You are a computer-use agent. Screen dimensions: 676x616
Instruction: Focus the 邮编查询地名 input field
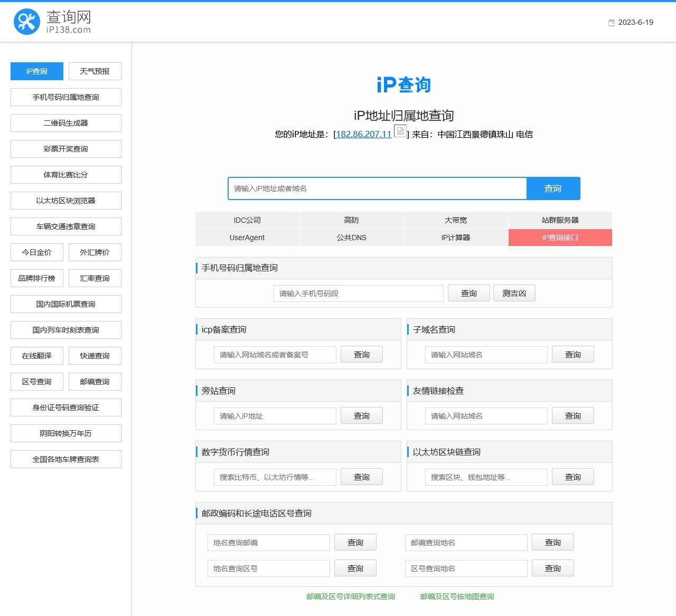[x=466, y=543]
